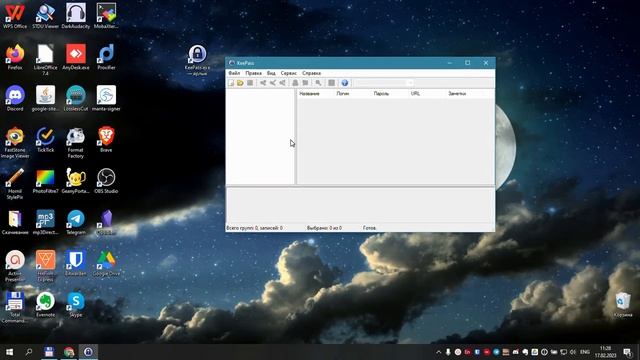Click the blue globe icon in KeePass toolbar
640x360 pixels.
click(345, 83)
